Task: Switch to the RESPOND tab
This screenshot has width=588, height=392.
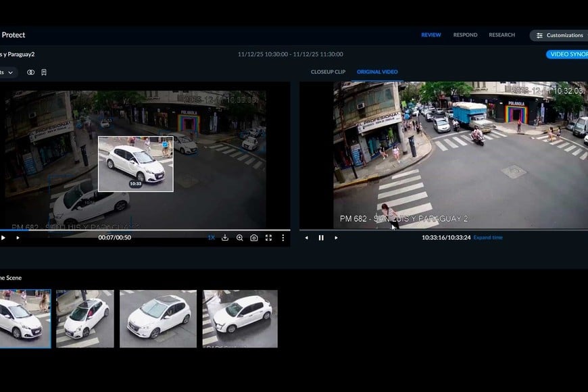Action: [x=465, y=34]
